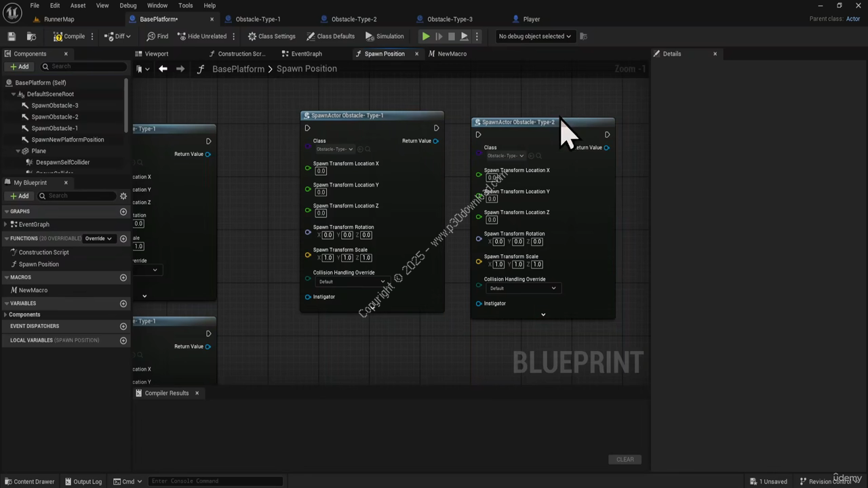868x488 pixels.
Task: Start Play in editor
Action: pos(426,36)
